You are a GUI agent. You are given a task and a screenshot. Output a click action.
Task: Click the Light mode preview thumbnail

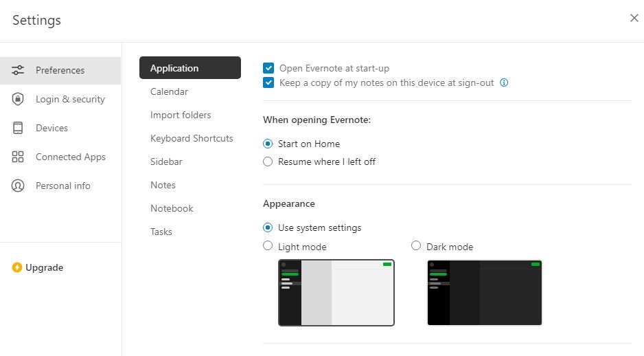tap(336, 293)
